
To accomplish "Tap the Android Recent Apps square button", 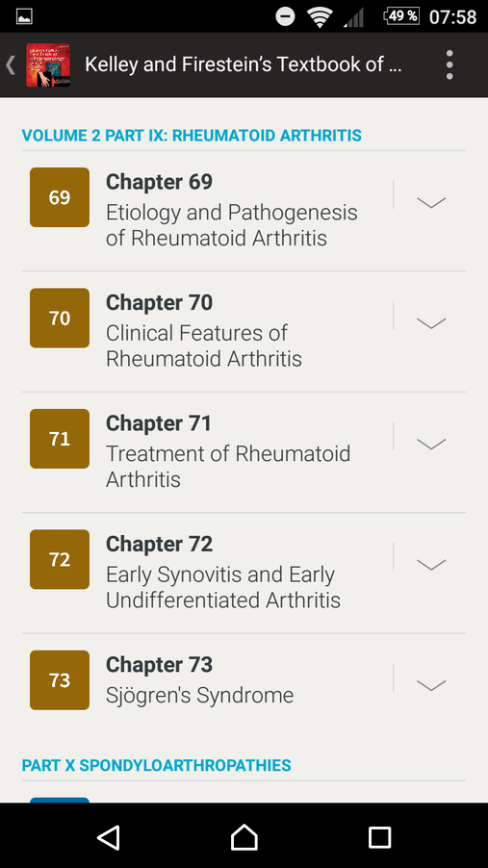I will [379, 837].
